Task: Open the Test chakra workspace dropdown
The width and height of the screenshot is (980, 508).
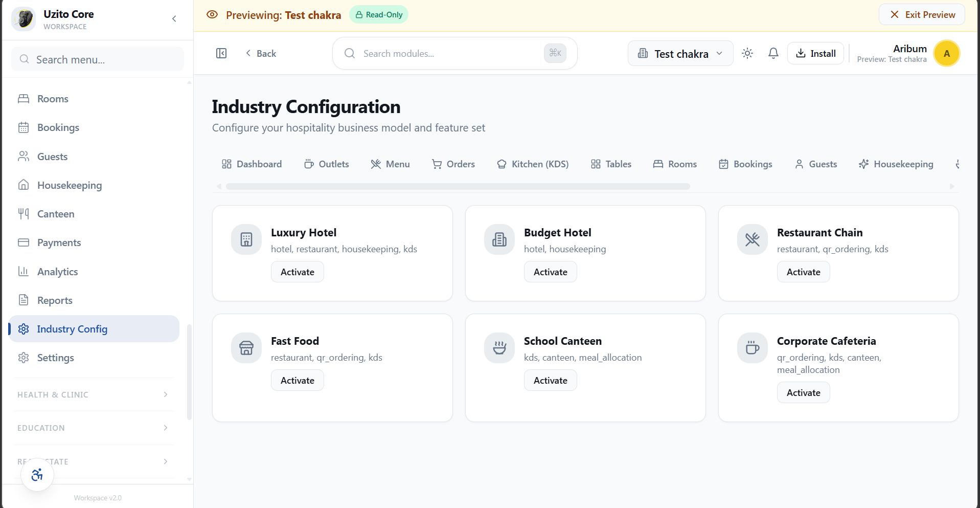Action: point(680,54)
